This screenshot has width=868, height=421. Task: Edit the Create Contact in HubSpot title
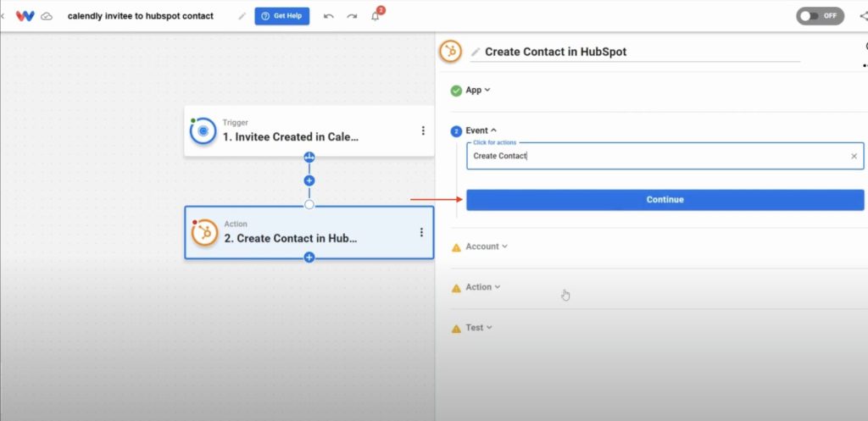(556, 52)
